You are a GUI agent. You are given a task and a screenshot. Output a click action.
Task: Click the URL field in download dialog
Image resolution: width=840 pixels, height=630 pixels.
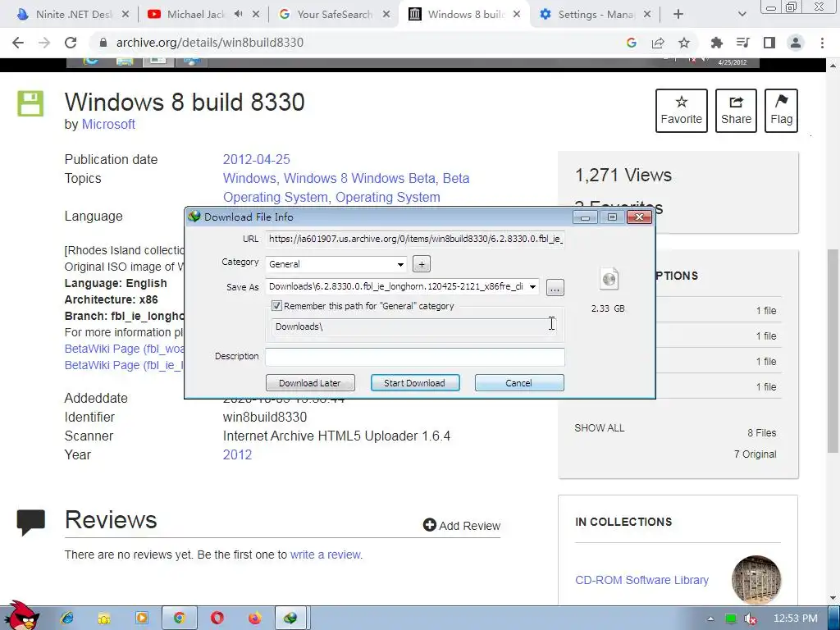[x=414, y=239]
